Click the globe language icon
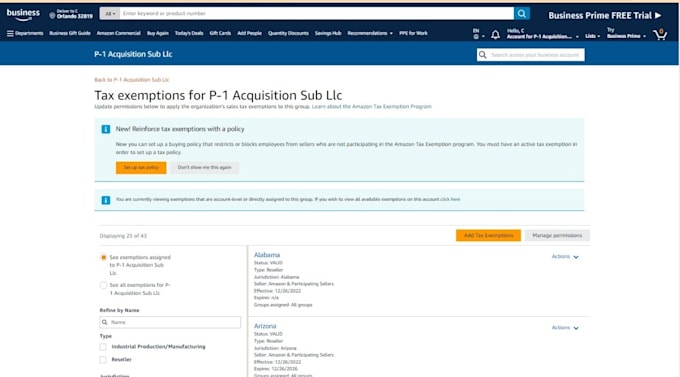 click(476, 37)
